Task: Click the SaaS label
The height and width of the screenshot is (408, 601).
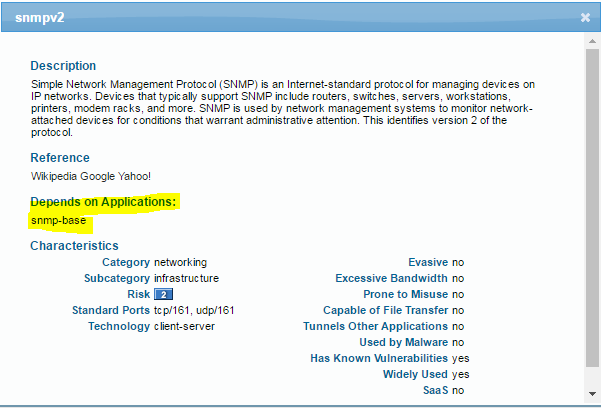Action: [435, 390]
